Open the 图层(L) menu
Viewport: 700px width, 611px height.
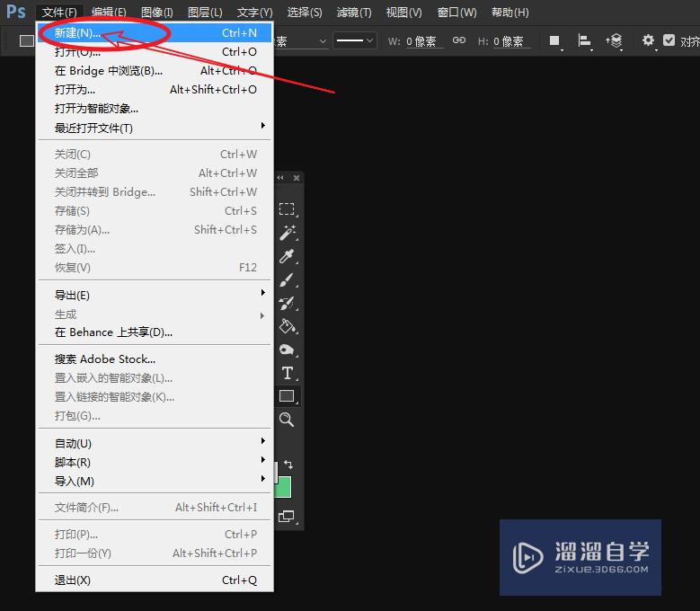pyautogui.click(x=205, y=12)
